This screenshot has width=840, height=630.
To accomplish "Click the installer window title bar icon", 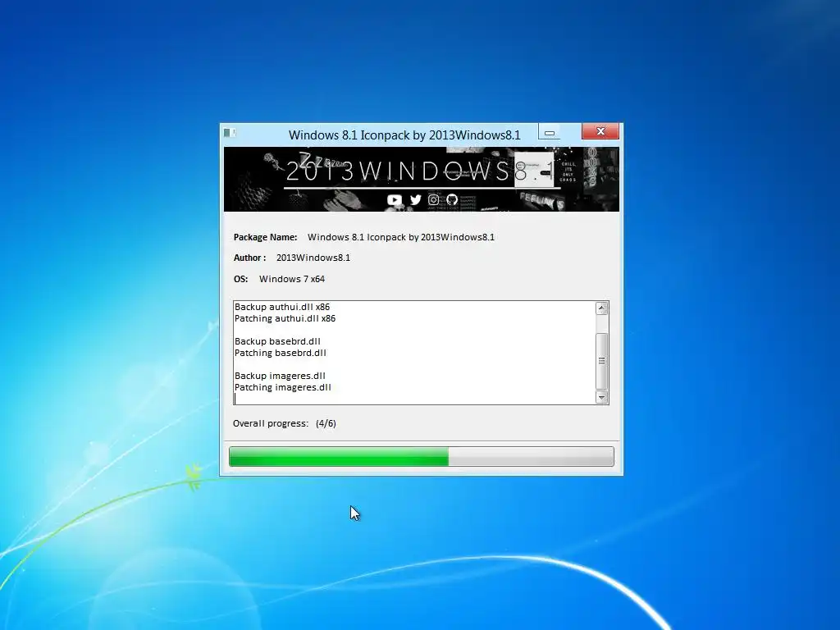I will [x=229, y=132].
